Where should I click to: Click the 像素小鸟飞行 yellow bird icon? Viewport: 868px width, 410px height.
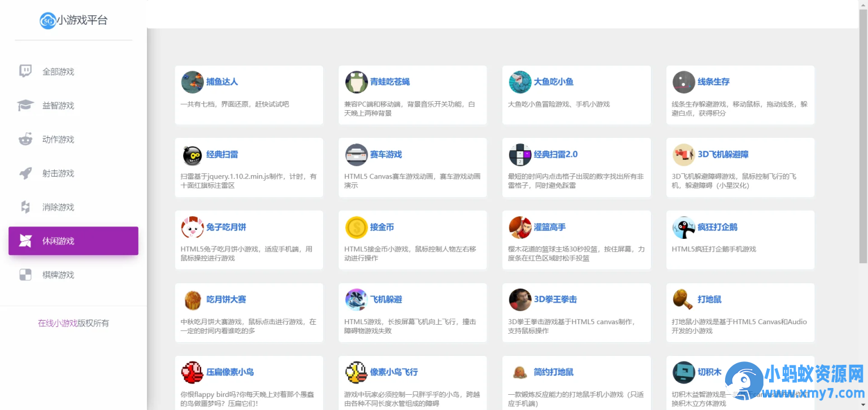pos(356,372)
